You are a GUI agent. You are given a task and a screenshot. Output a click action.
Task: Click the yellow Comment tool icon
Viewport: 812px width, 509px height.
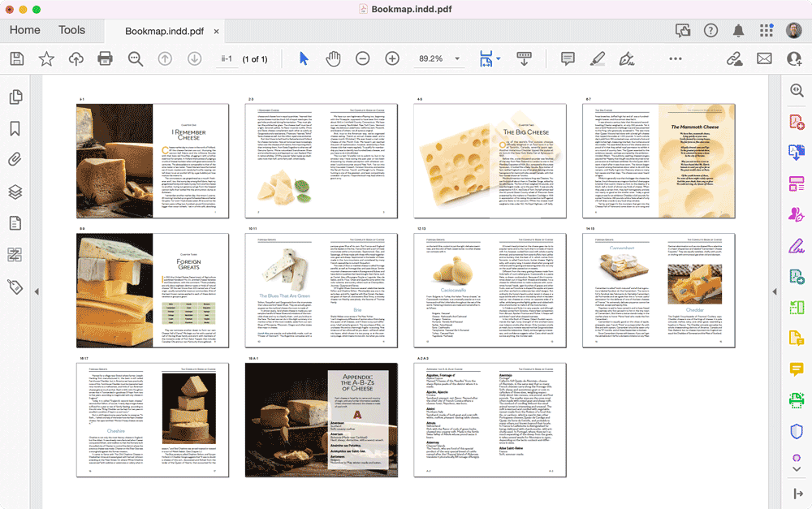797,369
